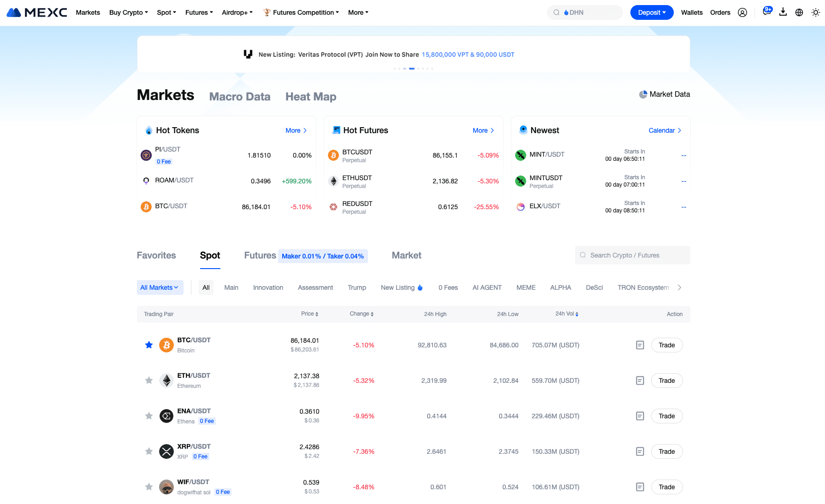Click More link in Hot Tokens

(296, 130)
